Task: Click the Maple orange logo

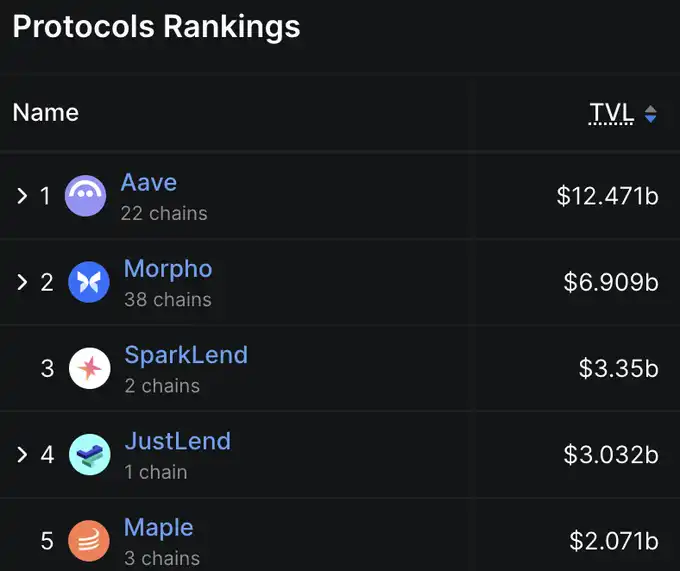Action: 89,541
